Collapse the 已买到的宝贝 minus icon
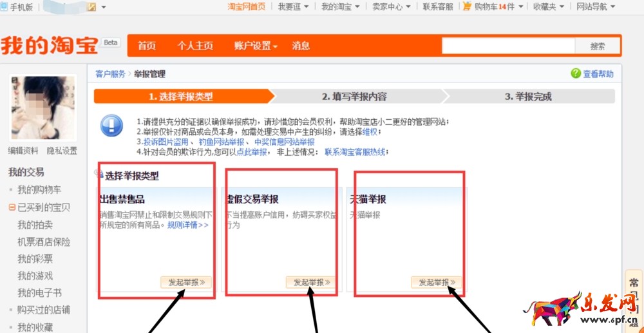Image resolution: width=644 pixels, height=333 pixels. (12, 207)
